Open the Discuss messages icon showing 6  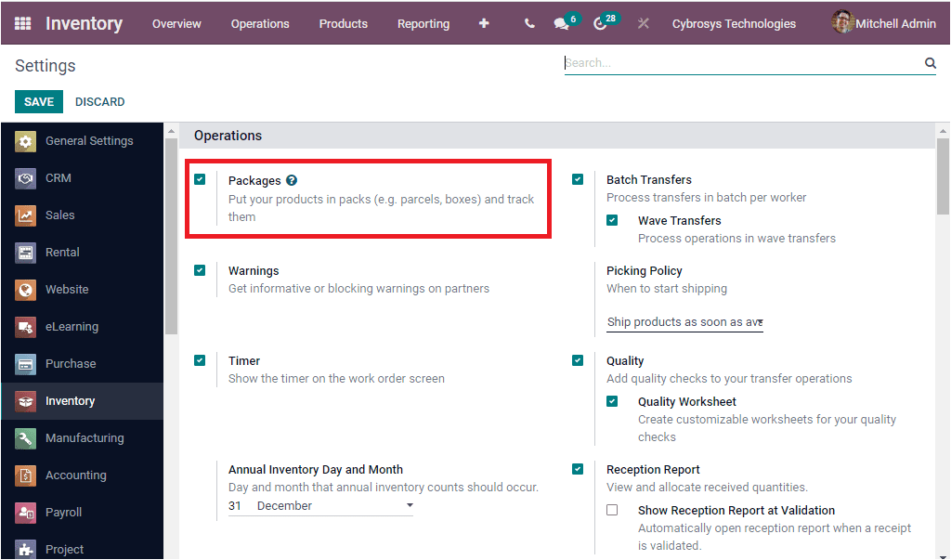coord(563,23)
